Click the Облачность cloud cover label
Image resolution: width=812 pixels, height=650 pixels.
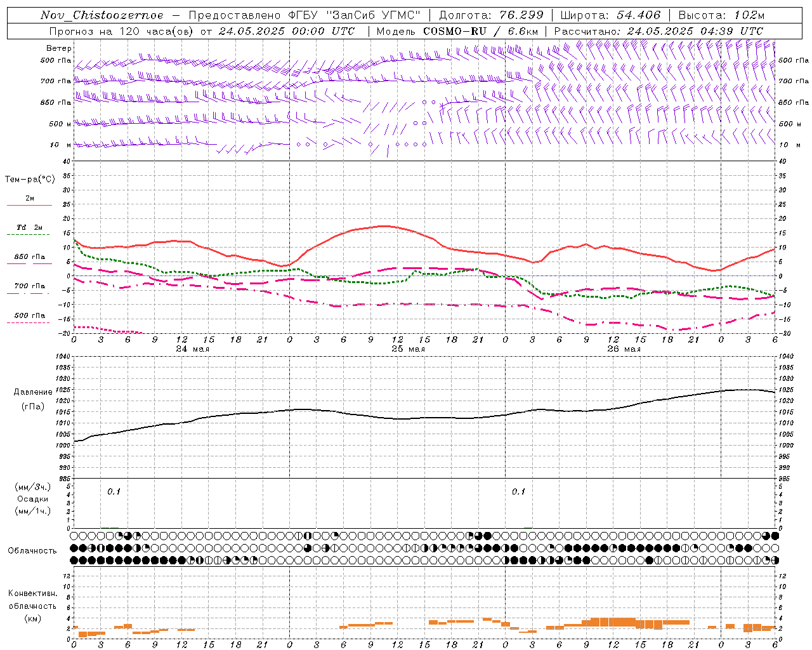[x=32, y=551]
